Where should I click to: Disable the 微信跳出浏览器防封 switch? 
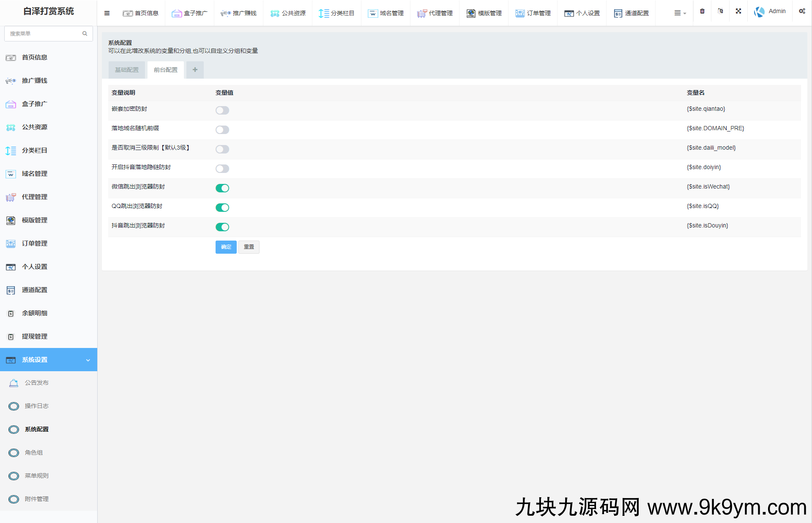tap(222, 188)
